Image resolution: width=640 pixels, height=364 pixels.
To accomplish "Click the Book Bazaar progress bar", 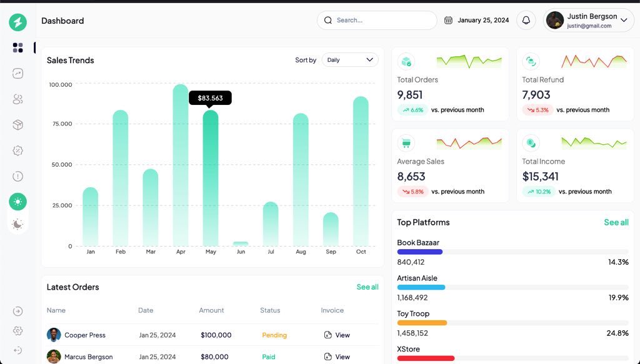I will [512, 252].
